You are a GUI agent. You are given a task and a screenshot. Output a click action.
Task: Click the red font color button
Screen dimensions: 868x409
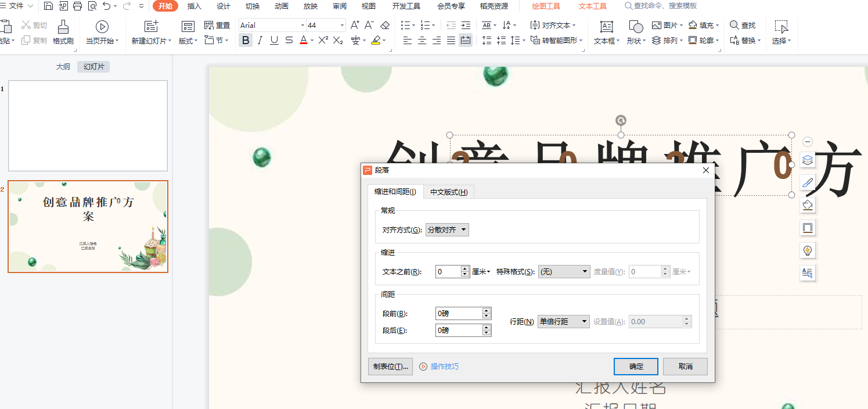click(303, 40)
